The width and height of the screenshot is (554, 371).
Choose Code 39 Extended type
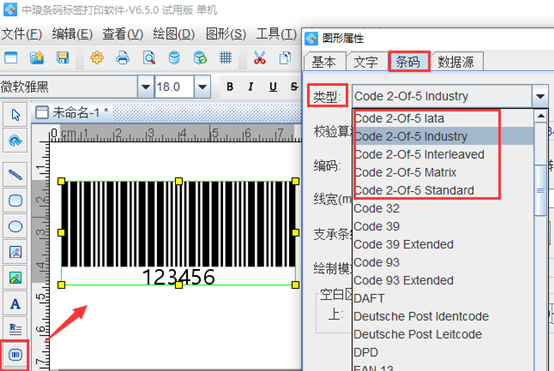443,245
